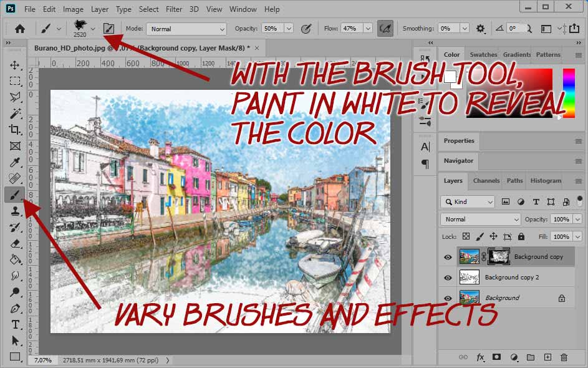The height and width of the screenshot is (368, 588).
Task: Select the Brush tool in toolbox
Action: tap(14, 195)
